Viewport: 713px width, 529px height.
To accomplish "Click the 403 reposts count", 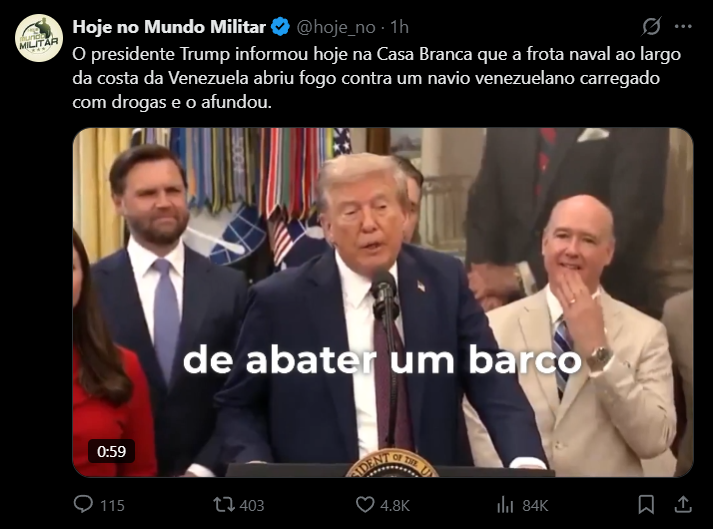I will click(x=251, y=505).
